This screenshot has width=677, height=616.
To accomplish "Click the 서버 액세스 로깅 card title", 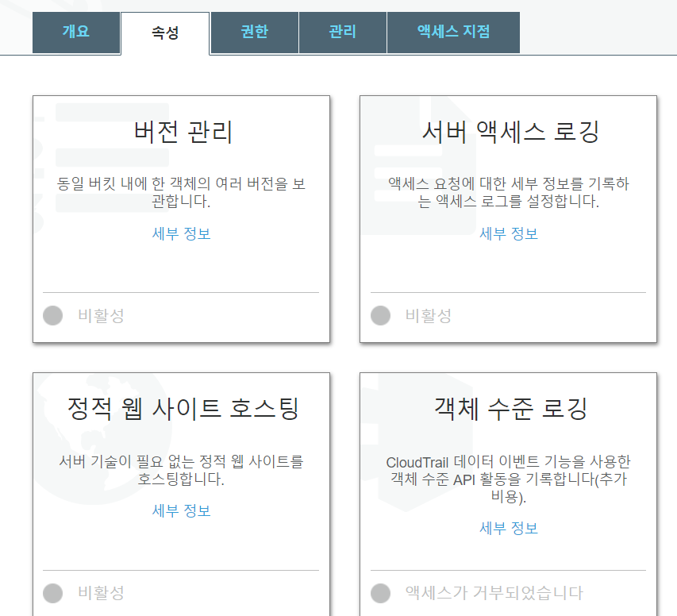I will coord(510,132).
